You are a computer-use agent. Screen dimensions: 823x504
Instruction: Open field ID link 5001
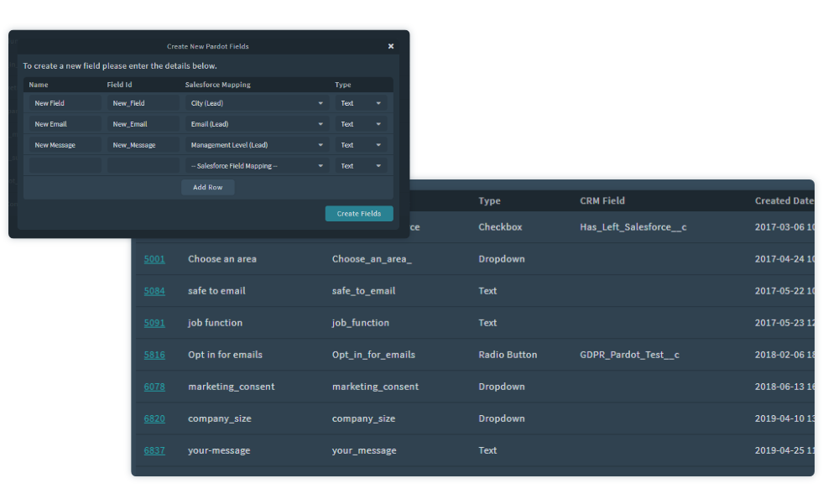[x=154, y=259]
